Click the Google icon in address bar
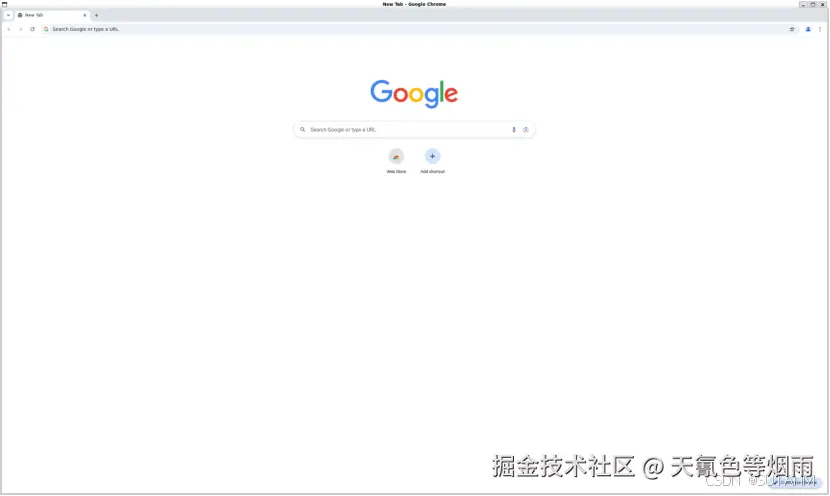 pos(46,29)
